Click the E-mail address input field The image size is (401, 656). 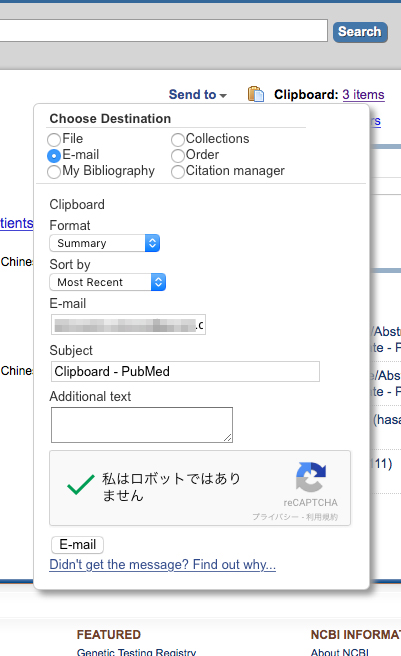[129, 325]
